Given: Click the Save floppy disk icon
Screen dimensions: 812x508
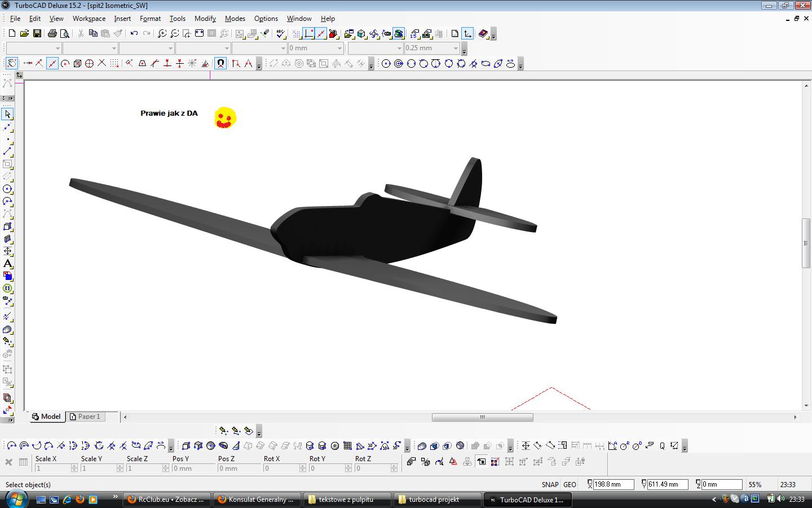Looking at the screenshot, I should click(37, 34).
